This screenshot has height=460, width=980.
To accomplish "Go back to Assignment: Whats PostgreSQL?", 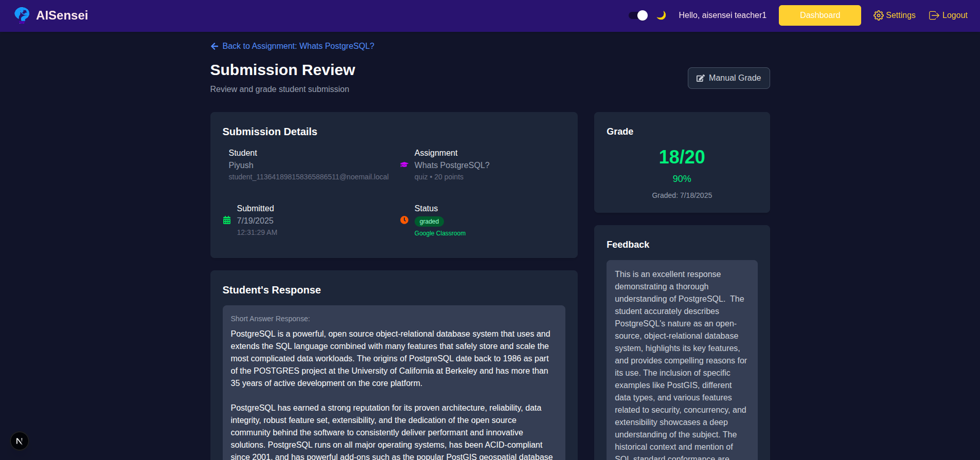I will (x=298, y=46).
